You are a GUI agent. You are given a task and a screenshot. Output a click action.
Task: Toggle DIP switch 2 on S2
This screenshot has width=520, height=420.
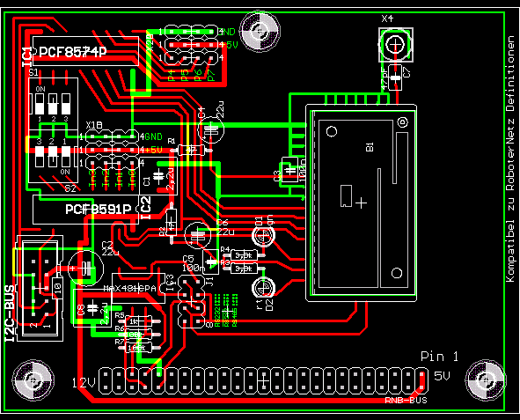coord(53,156)
